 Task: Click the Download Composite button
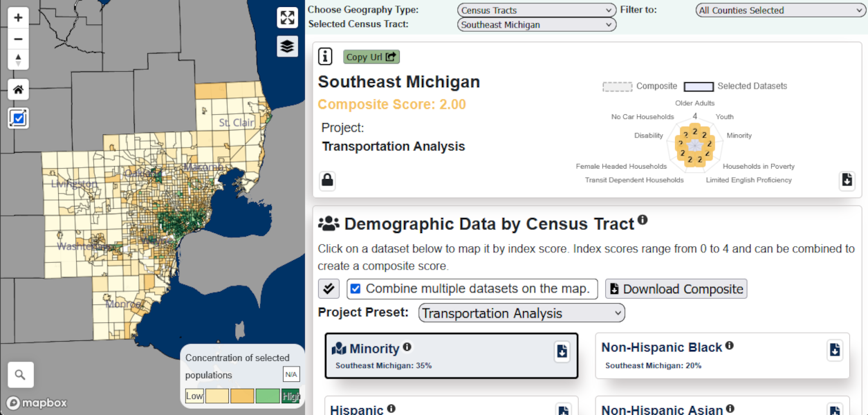pyautogui.click(x=676, y=288)
